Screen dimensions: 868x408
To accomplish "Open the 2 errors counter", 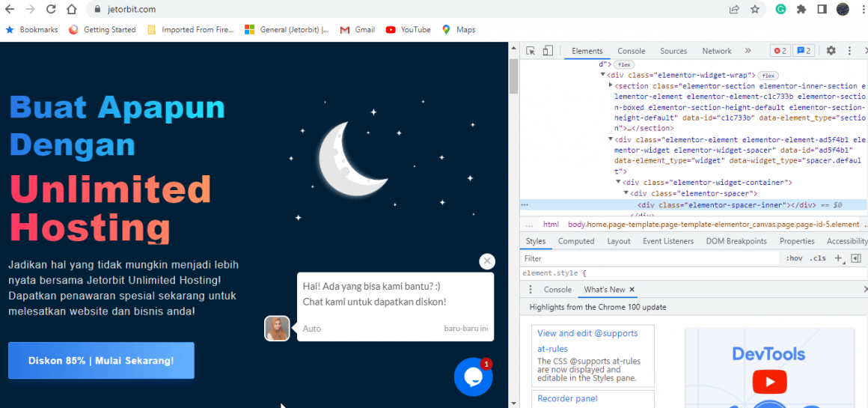I will point(780,51).
